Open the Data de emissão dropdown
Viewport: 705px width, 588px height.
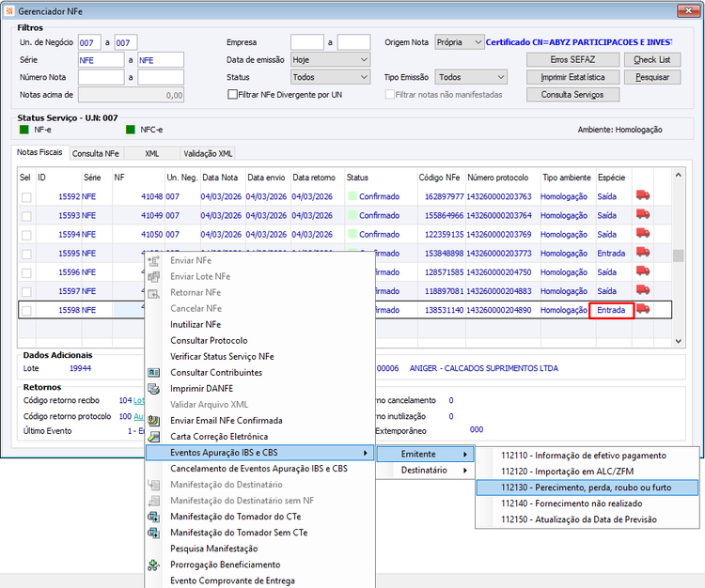pyautogui.click(x=330, y=60)
